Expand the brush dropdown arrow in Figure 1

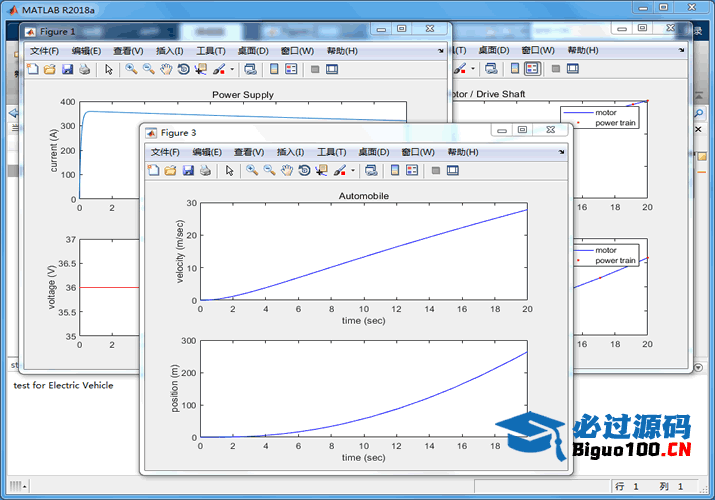(x=232, y=69)
